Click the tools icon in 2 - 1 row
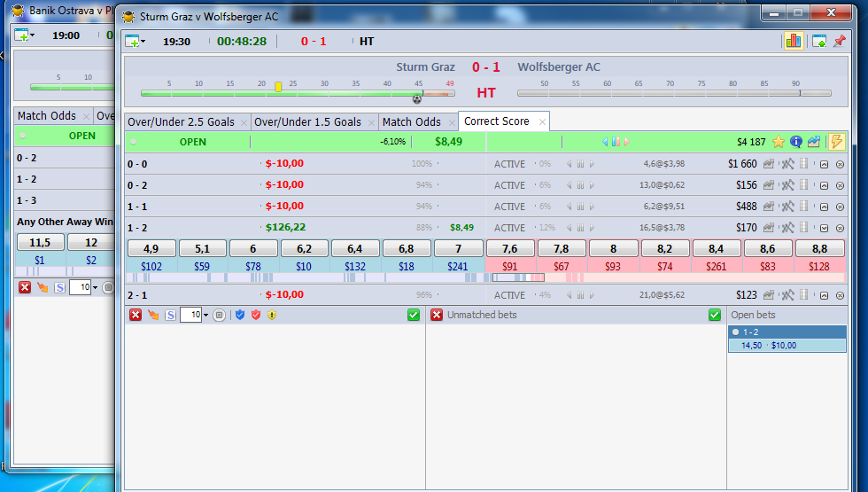 point(787,295)
